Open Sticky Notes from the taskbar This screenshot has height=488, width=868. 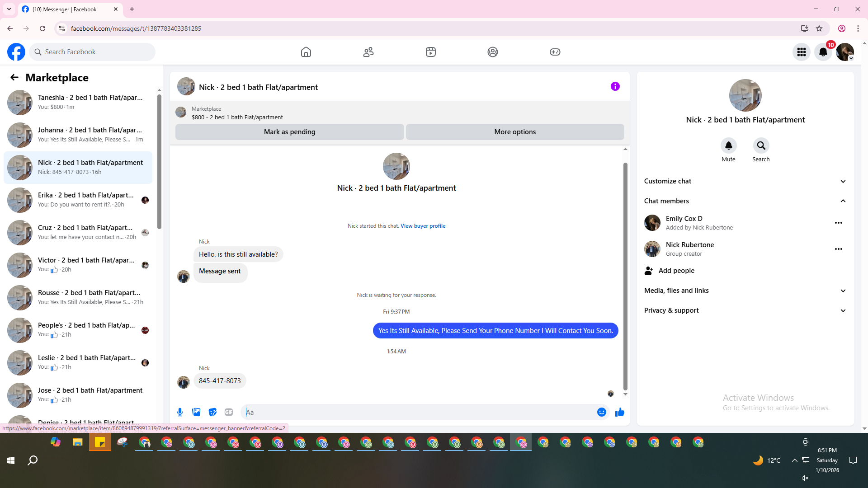[100, 442]
